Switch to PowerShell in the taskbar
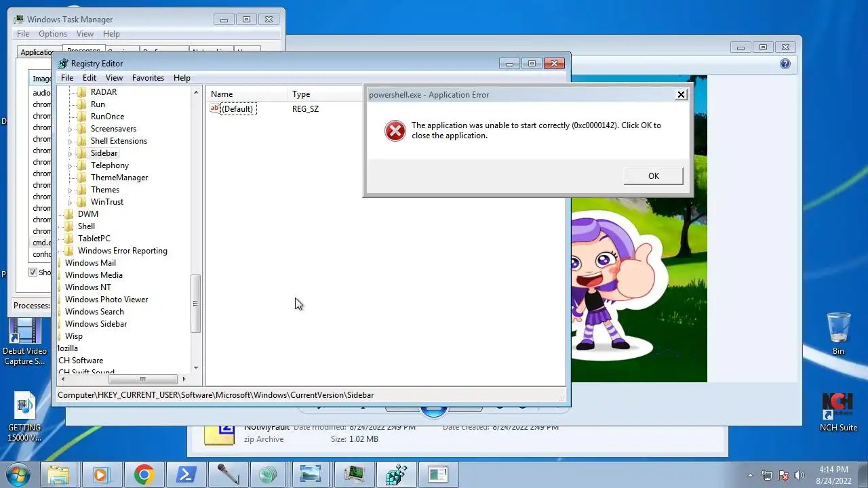 [185, 474]
